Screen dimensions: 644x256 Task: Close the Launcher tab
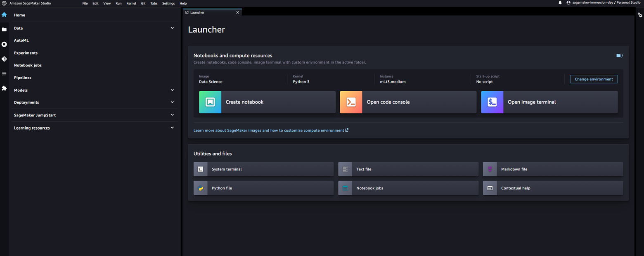[237, 12]
